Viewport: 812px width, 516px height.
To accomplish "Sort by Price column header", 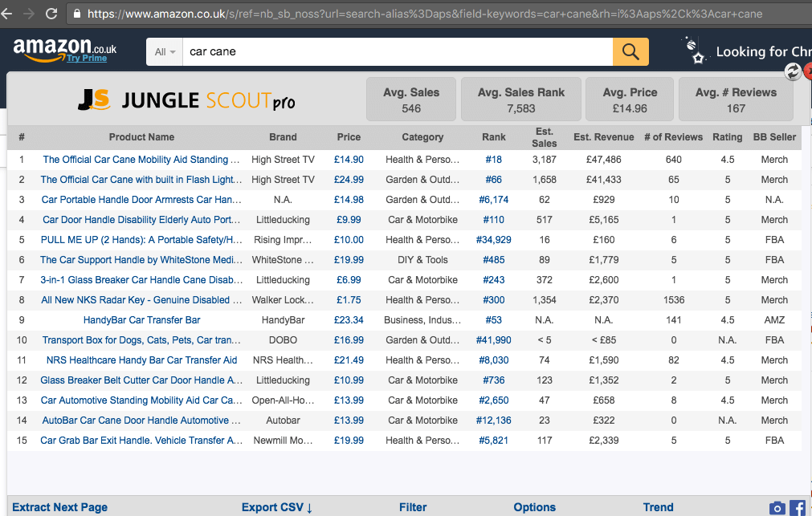I will [x=349, y=137].
